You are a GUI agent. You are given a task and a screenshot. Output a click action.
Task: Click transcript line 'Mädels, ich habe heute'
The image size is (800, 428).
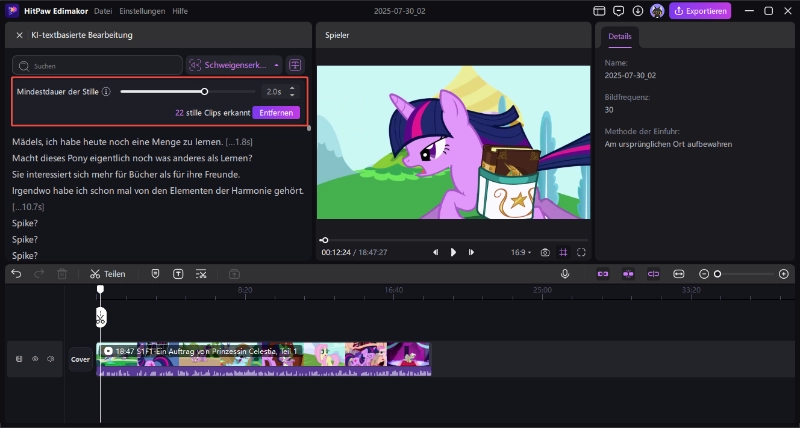tap(117, 142)
